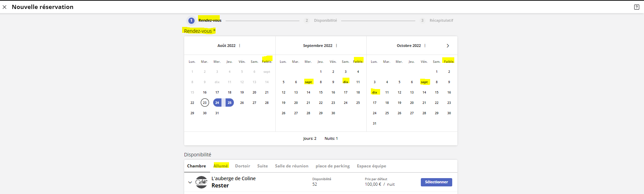Image resolution: width=644 pixels, height=194 pixels.
Task: Pick September 10 highlighted 'dix'
Action: tap(346, 82)
